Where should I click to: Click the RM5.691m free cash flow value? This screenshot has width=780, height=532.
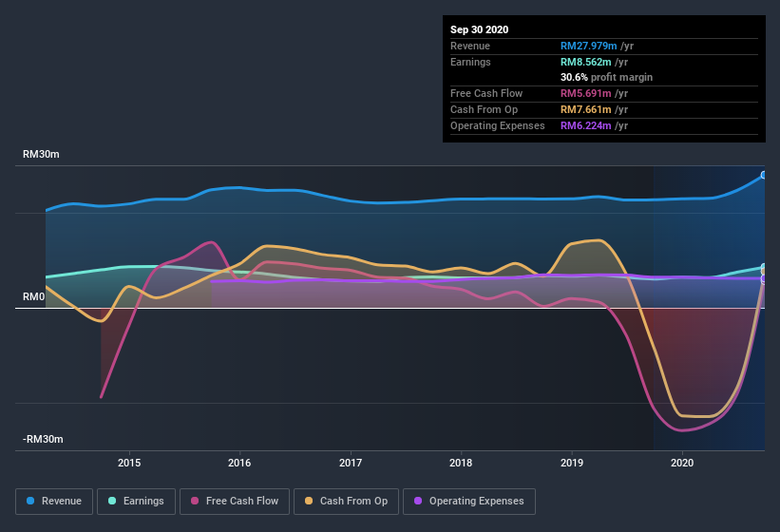coord(585,93)
